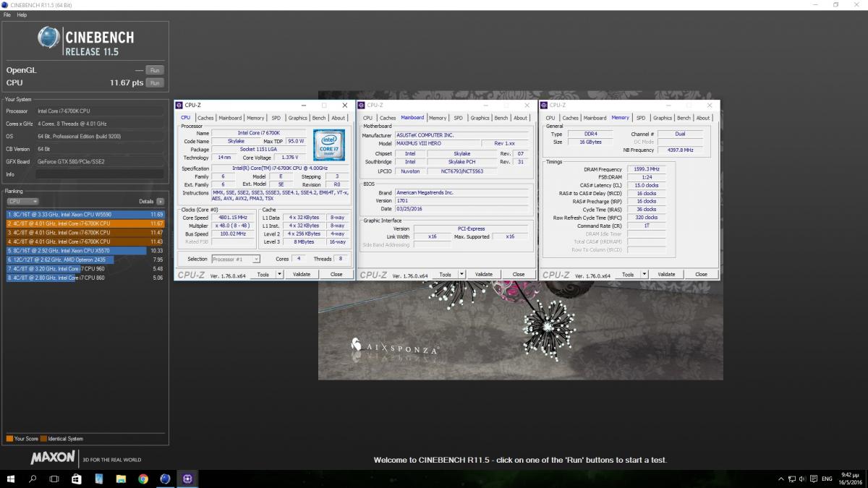Open Google Chrome from the taskbar

coord(143,479)
